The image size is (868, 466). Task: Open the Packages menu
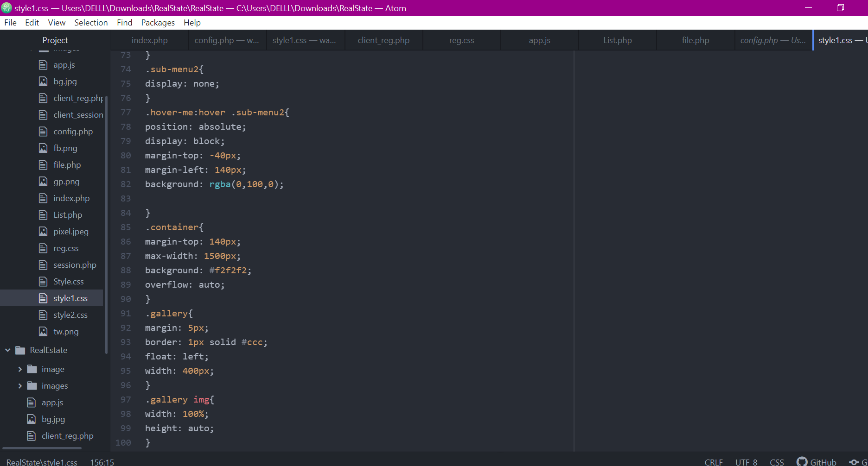(158, 23)
